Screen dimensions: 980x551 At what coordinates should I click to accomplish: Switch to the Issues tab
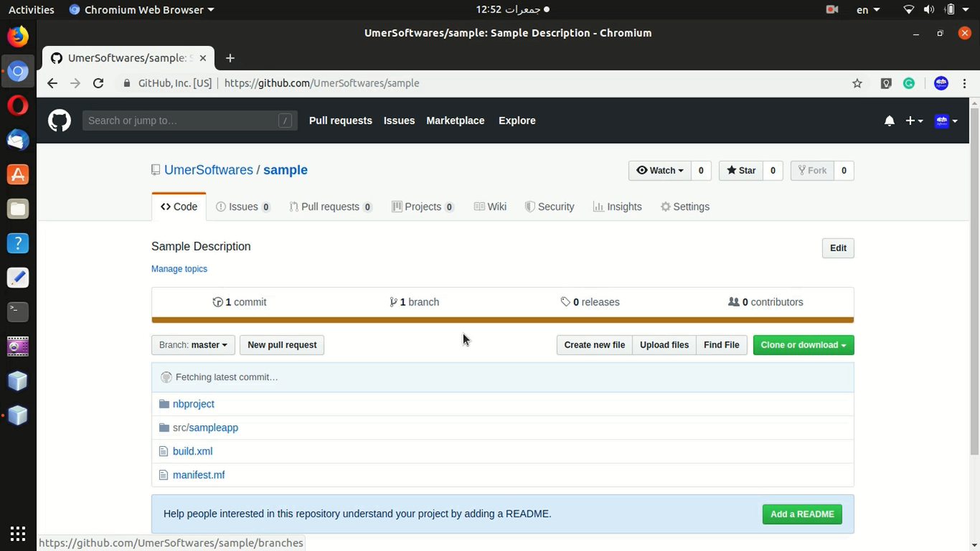243,207
